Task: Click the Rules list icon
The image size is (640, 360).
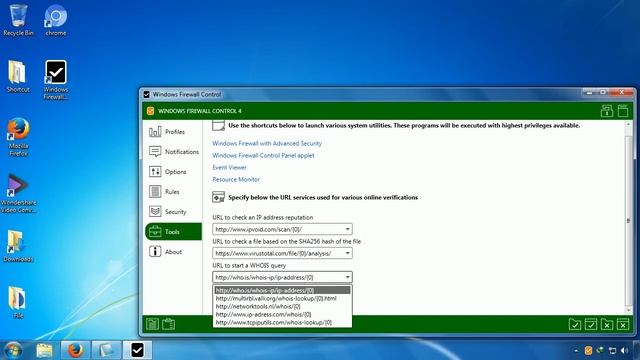Action: (155, 192)
